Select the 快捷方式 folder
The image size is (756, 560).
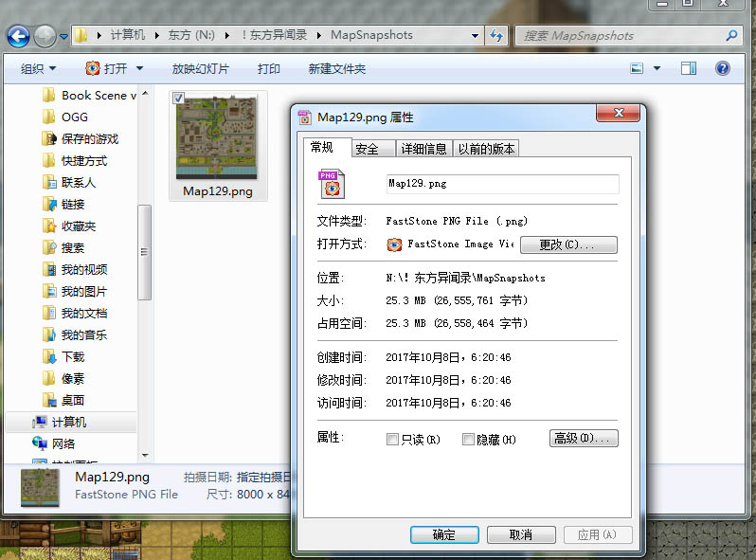click(74, 161)
